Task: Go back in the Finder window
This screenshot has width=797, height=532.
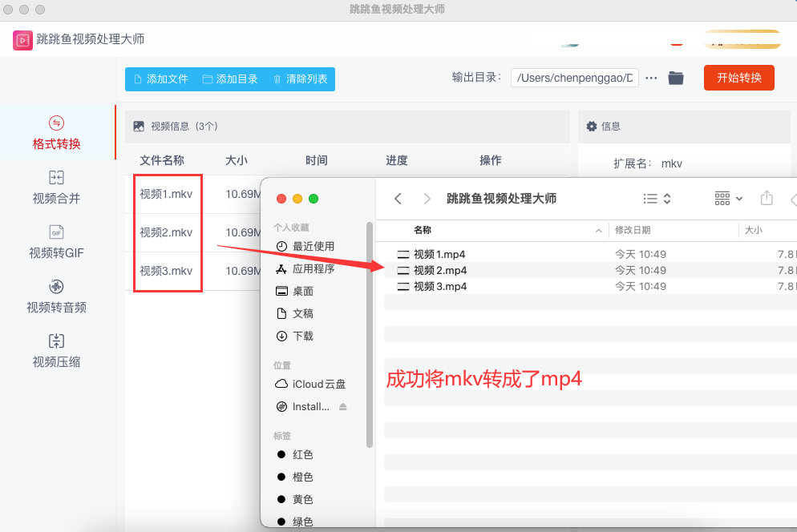Action: (x=398, y=199)
